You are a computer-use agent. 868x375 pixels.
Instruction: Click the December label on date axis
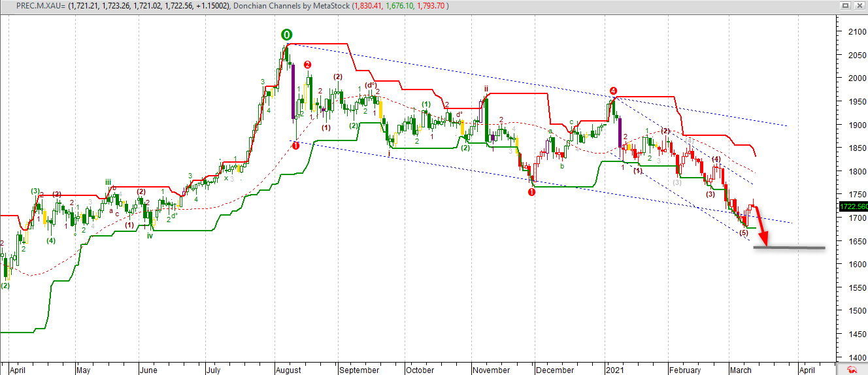(x=555, y=370)
